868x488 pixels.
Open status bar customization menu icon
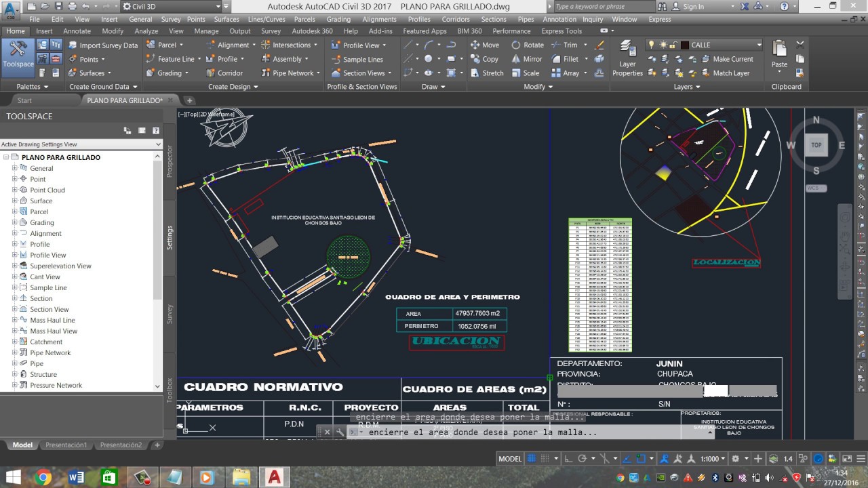pyautogui.click(x=861, y=458)
